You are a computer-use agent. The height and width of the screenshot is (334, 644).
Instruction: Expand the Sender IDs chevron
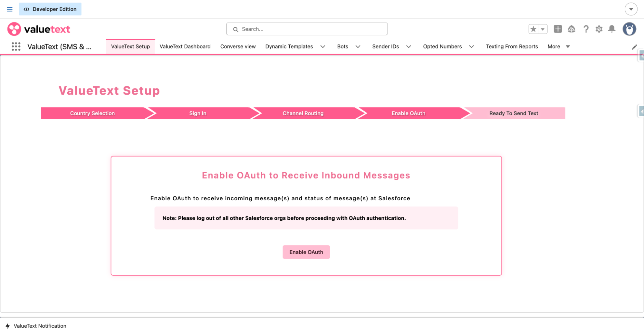point(409,46)
